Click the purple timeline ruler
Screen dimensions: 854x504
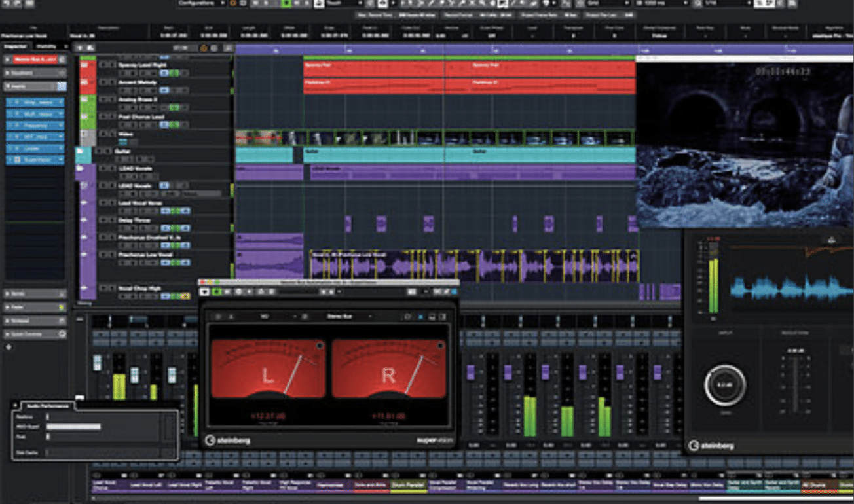pyautogui.click(x=544, y=49)
